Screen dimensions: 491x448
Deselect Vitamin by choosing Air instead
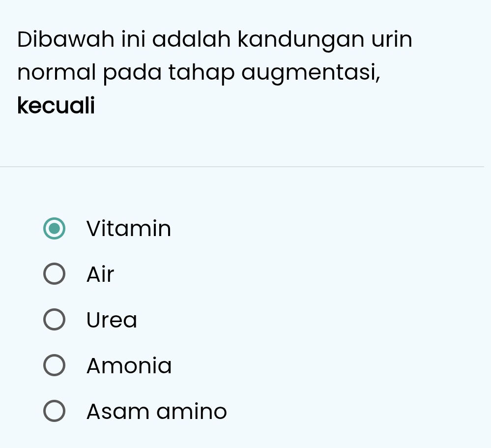pyautogui.click(x=54, y=273)
